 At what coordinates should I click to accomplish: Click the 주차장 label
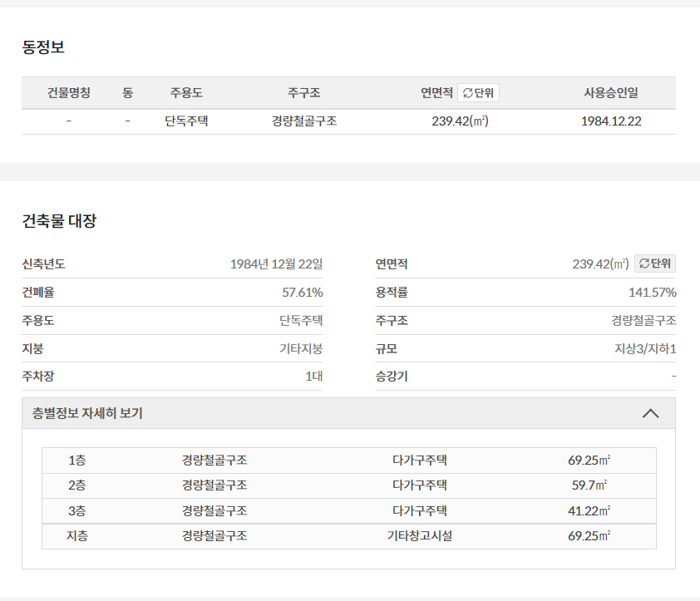[38, 377]
